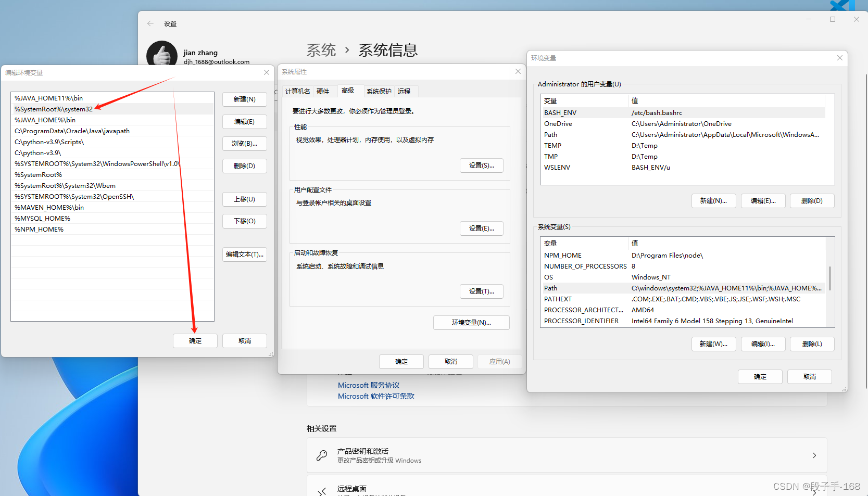Select the OneDrive user variable row

pos(683,123)
